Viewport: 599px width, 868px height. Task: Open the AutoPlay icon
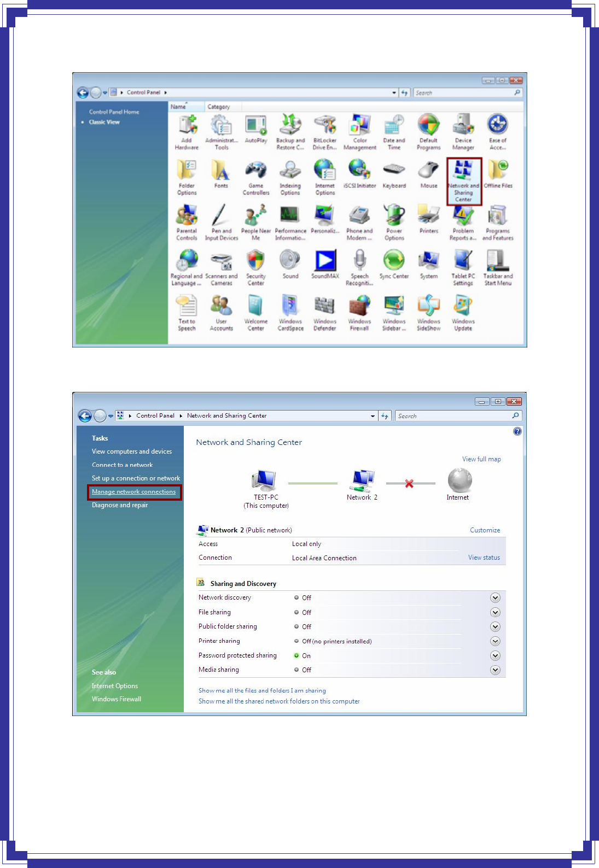tap(255, 130)
